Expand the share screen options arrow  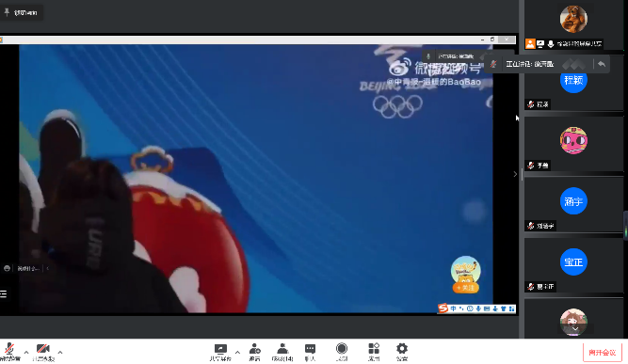click(237, 352)
